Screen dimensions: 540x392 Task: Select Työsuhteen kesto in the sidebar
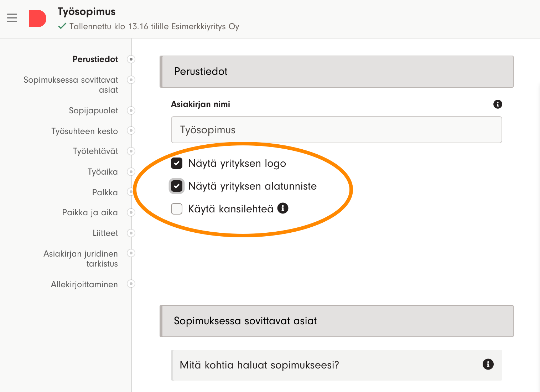[84, 131]
